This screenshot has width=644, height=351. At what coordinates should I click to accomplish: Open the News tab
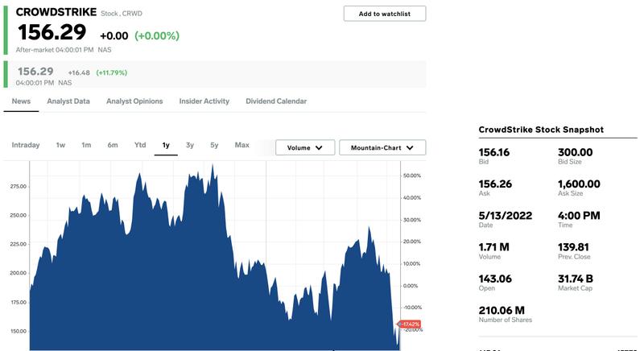pos(21,101)
